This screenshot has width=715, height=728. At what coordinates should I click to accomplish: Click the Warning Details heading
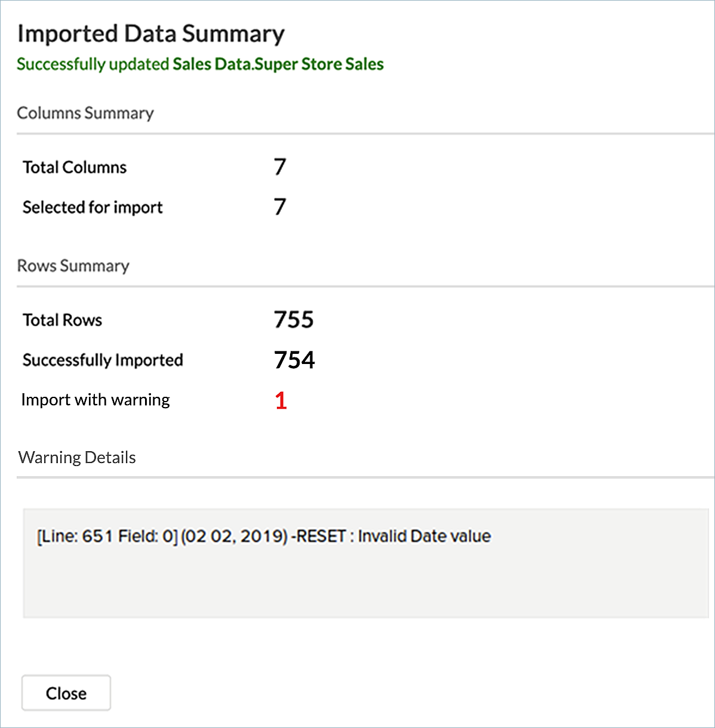(76, 457)
